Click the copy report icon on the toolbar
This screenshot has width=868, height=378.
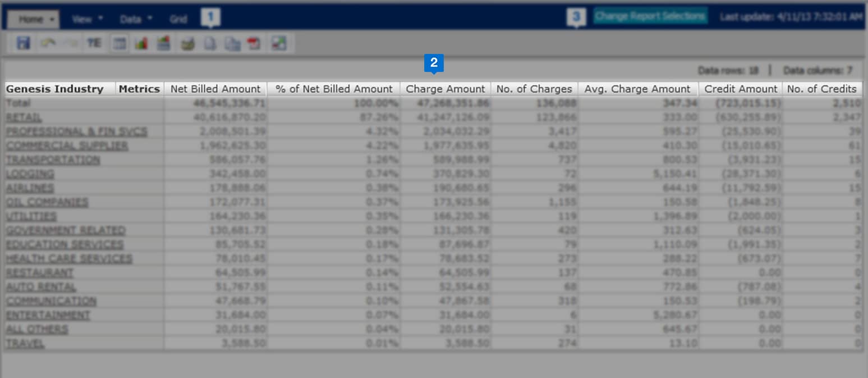(x=232, y=43)
